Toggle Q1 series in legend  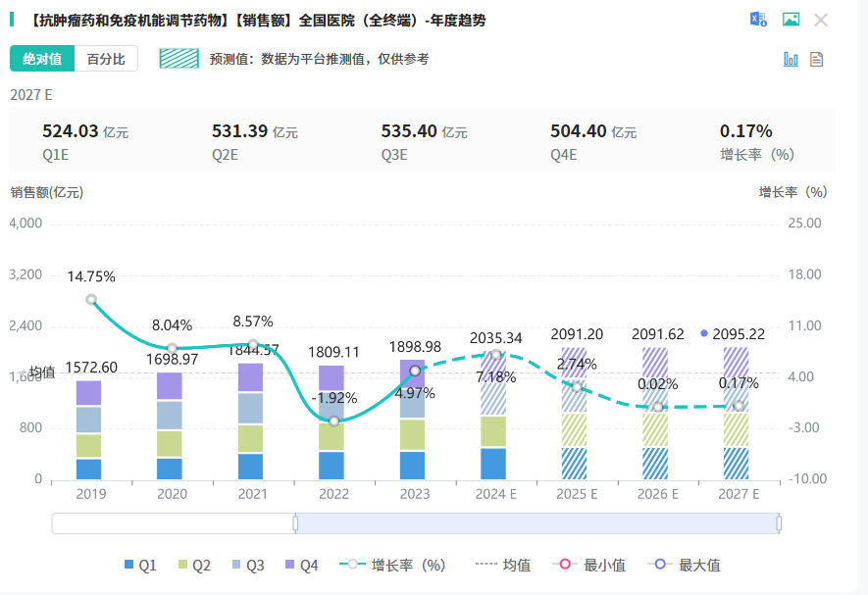[140, 565]
